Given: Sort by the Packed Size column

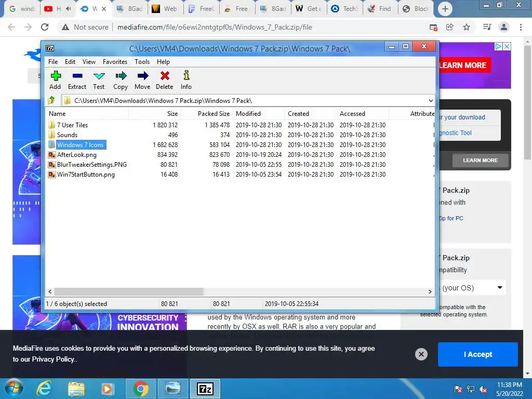Looking at the screenshot, I should (206, 114).
